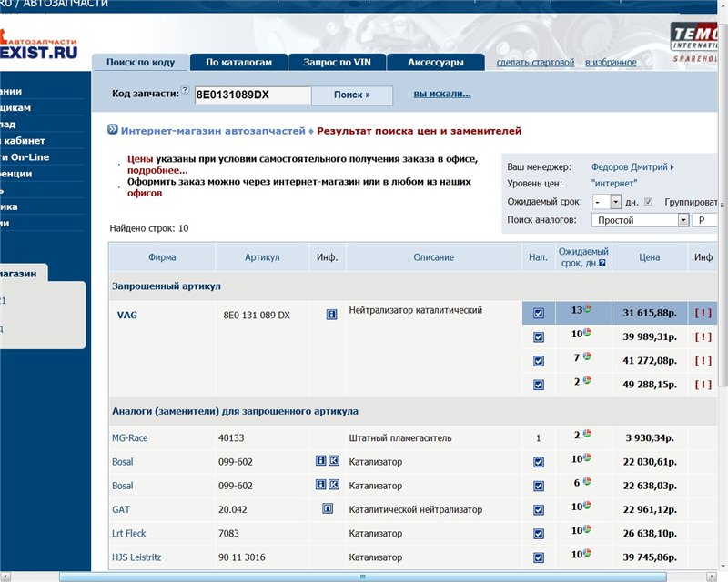728x582 pixels.
Task: Open info icon for VAG 8E0 131 089 DX
Action: click(331, 315)
